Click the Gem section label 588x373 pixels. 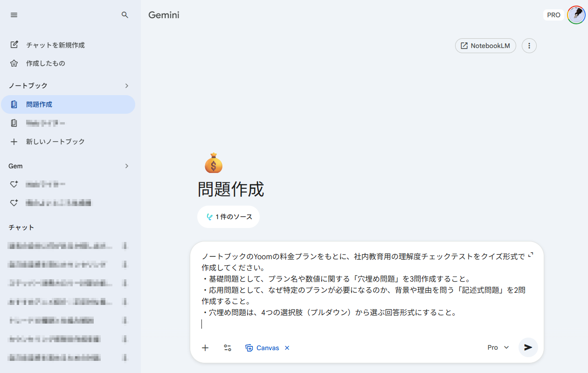(15, 166)
